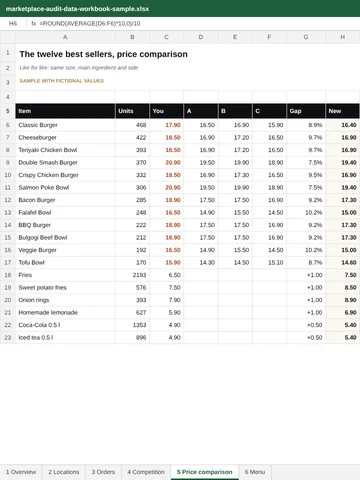This screenshot has height=480, width=360.
Task: Select the 'Crispy Chicken Burger' cell
Action: tap(65, 175)
